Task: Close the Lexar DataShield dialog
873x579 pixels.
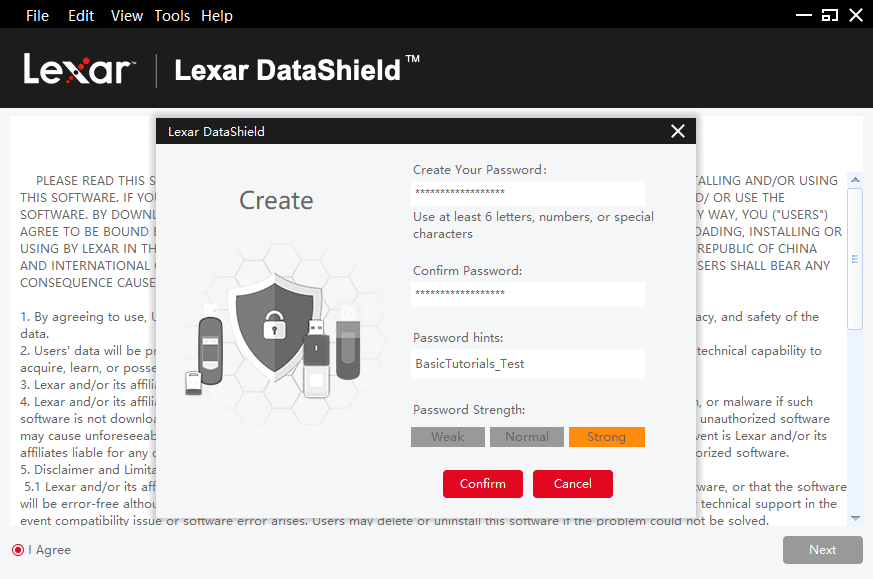Action: 678,131
